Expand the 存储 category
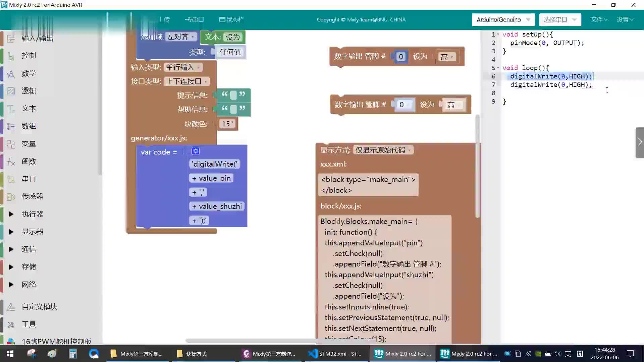 pyautogui.click(x=11, y=267)
